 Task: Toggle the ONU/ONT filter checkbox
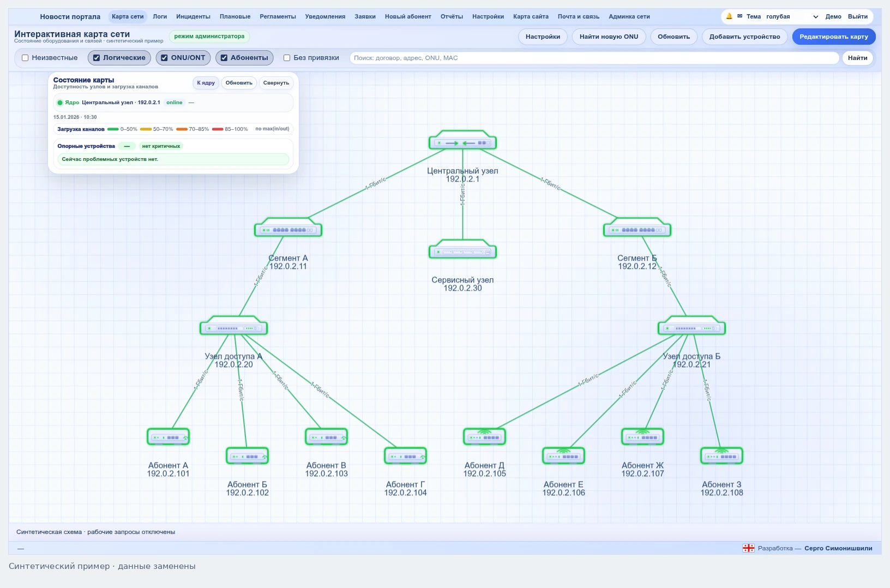coord(164,58)
